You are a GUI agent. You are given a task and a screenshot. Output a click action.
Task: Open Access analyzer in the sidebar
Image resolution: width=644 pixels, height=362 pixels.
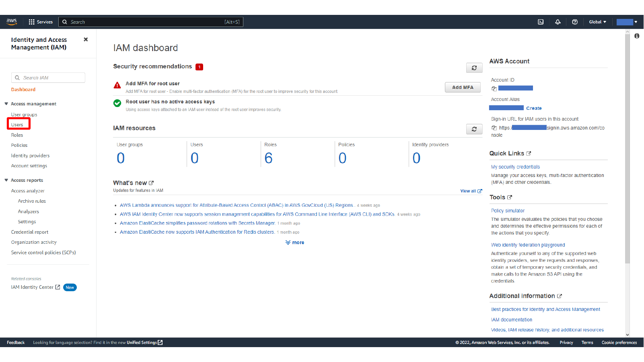coord(28,191)
